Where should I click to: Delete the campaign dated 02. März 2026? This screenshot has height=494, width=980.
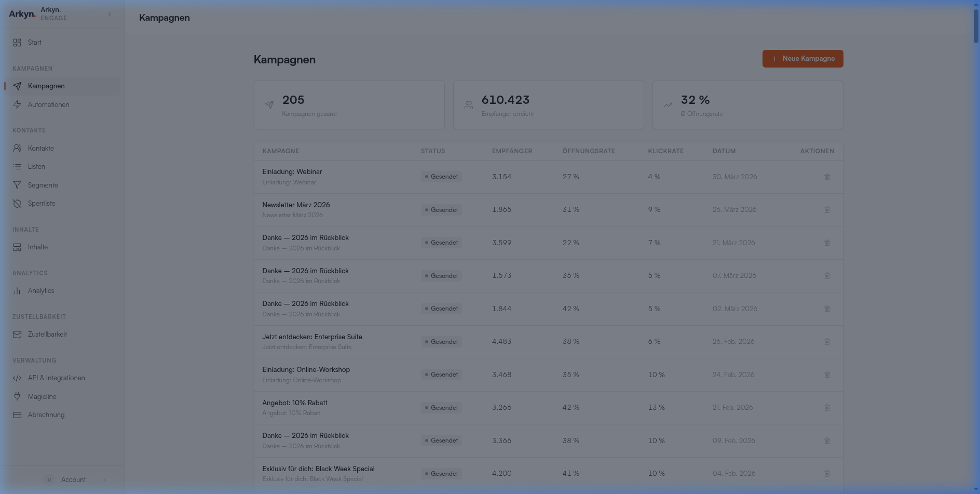pos(827,309)
